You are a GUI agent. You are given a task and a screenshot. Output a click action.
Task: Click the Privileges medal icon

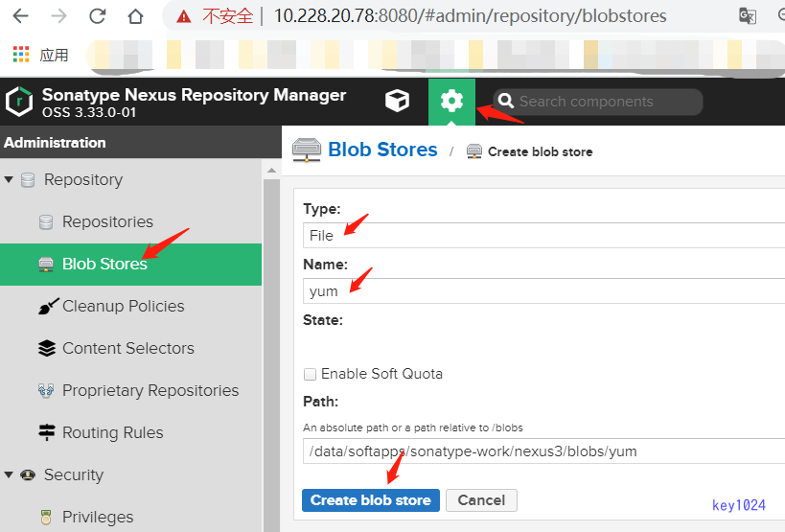[x=46, y=517]
